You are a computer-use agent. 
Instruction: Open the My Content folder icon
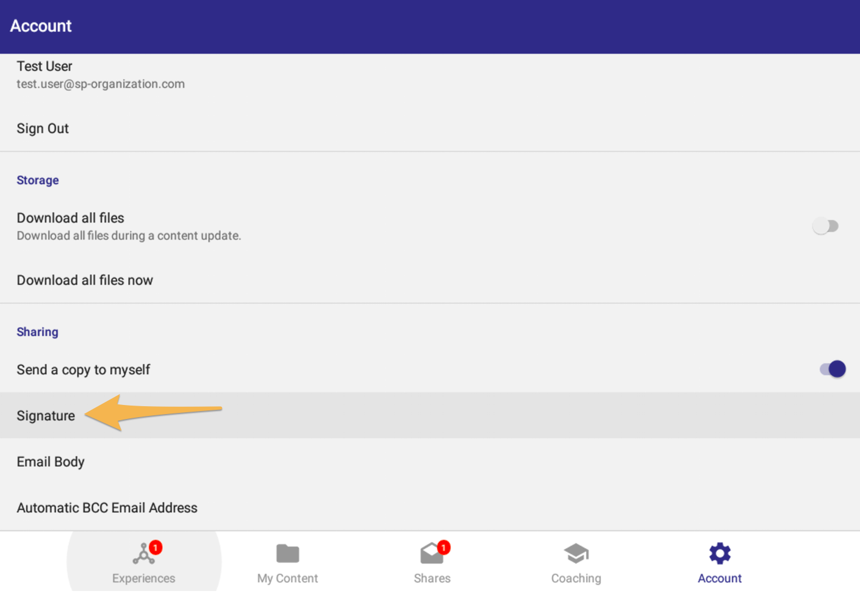tap(287, 554)
